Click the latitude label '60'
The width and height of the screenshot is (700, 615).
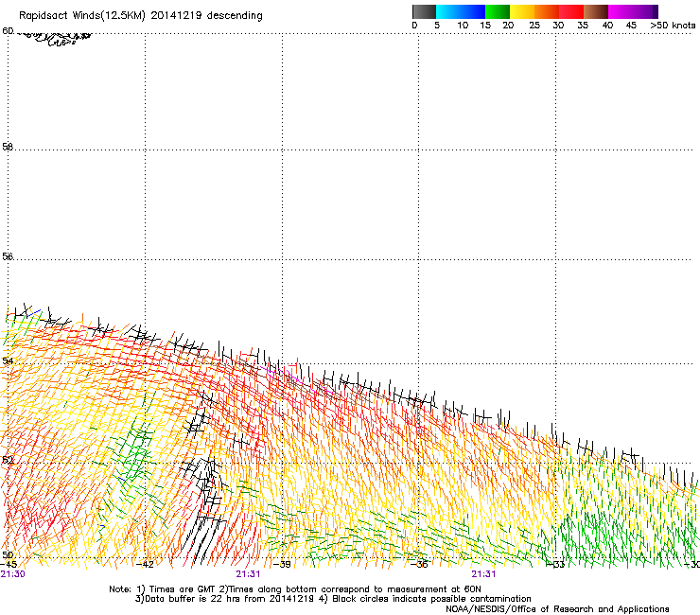(x=8, y=31)
